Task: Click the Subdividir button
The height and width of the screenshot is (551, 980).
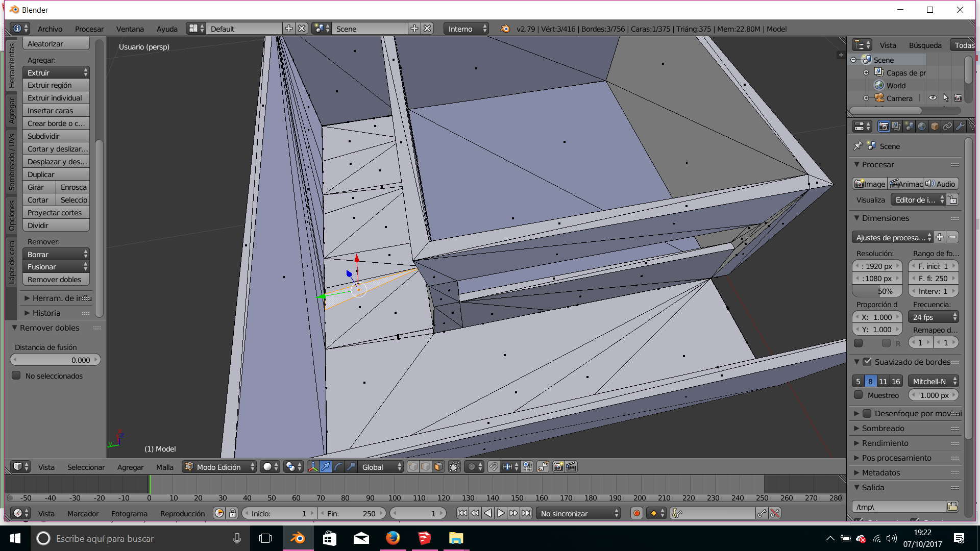Action: point(56,136)
